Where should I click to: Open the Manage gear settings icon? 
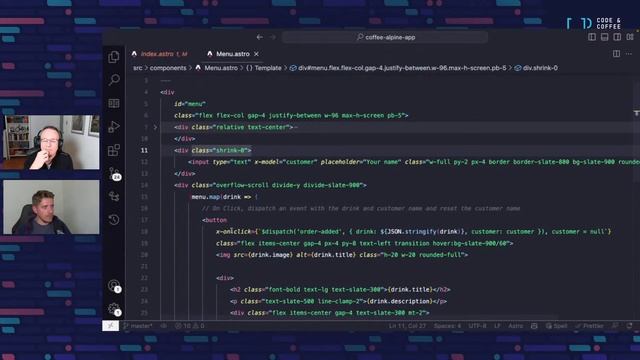tap(114, 309)
